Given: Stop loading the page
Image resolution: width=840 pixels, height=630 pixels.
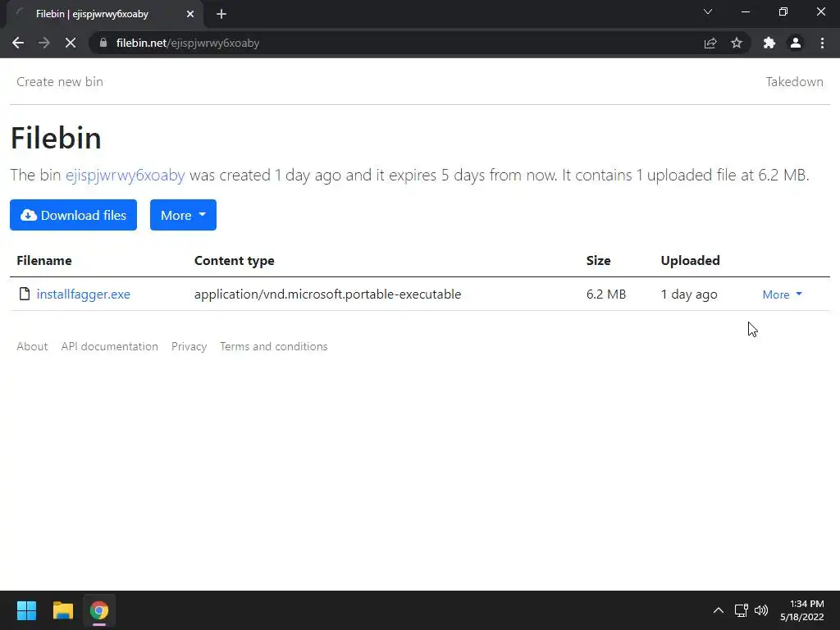Looking at the screenshot, I should click(x=71, y=43).
